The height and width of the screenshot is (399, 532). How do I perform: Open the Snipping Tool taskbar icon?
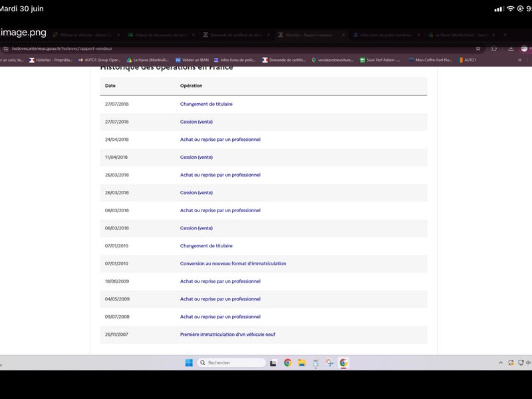coord(329,362)
